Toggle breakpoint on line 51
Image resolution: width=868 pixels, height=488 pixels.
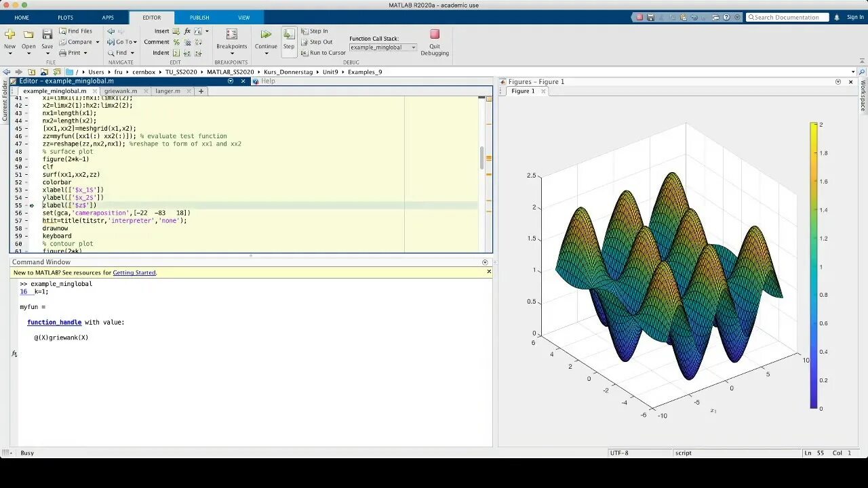[27, 175]
